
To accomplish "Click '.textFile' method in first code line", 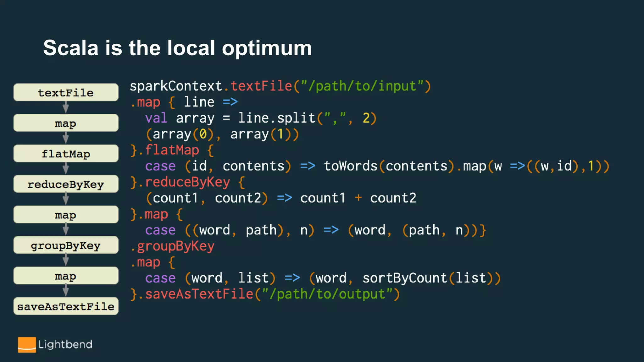I will tap(258, 86).
